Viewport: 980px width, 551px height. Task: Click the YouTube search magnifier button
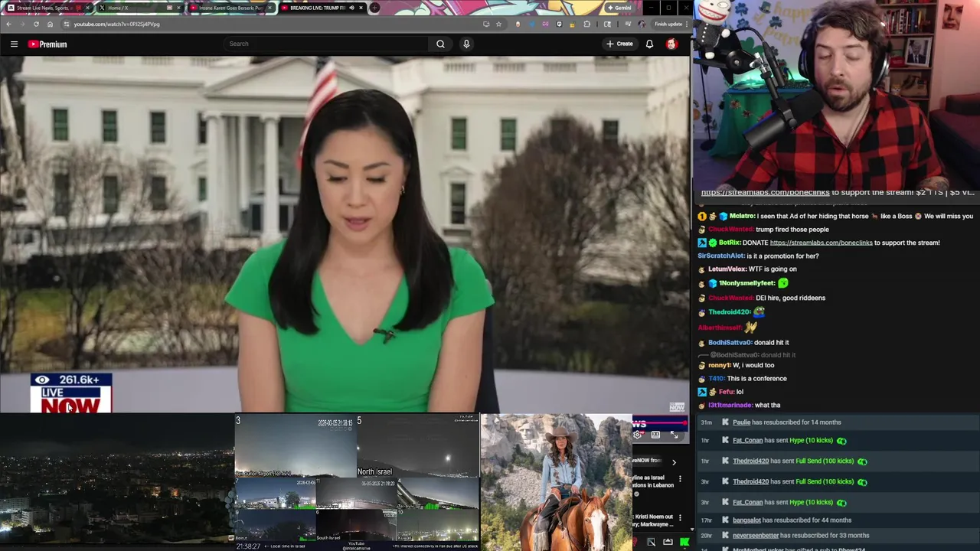click(440, 44)
